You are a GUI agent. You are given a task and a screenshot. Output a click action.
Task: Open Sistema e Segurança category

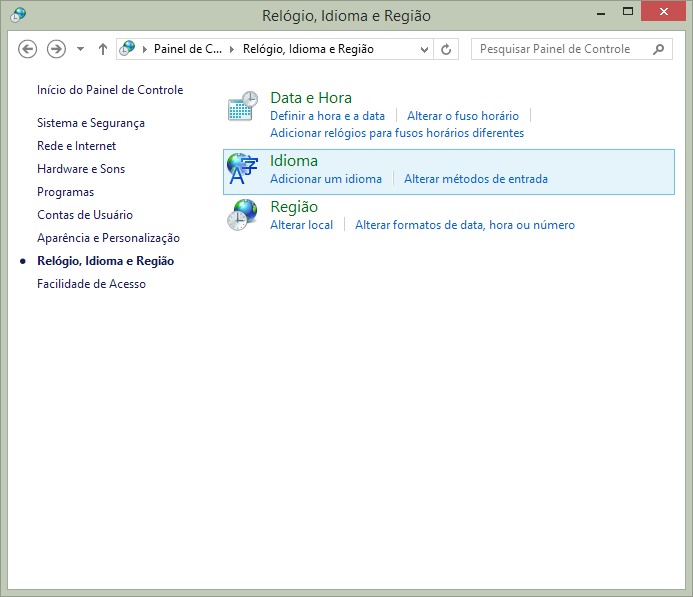[91, 123]
